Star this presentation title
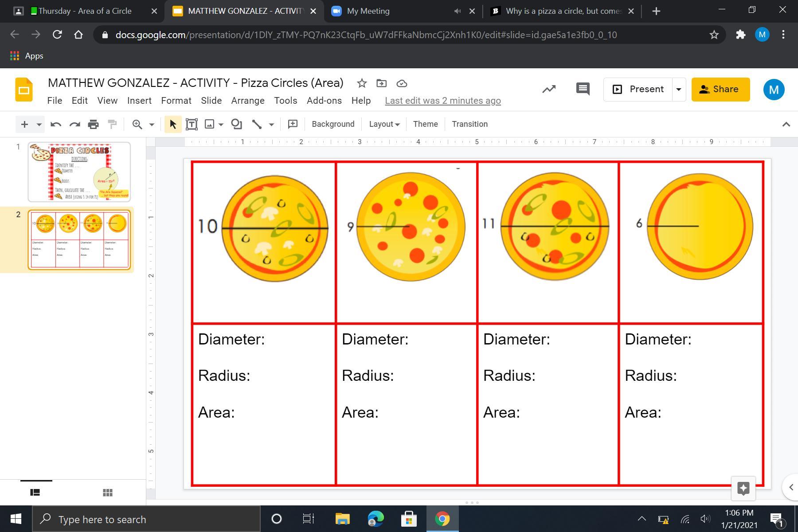 pyautogui.click(x=362, y=83)
